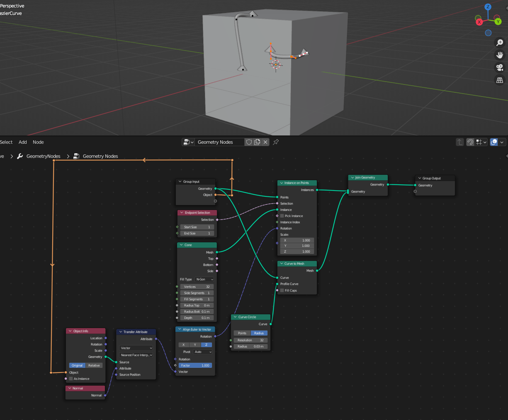This screenshot has height=420, width=508.
Task: Click the Z axis on the navigation gizmo
Action: tap(487, 6)
